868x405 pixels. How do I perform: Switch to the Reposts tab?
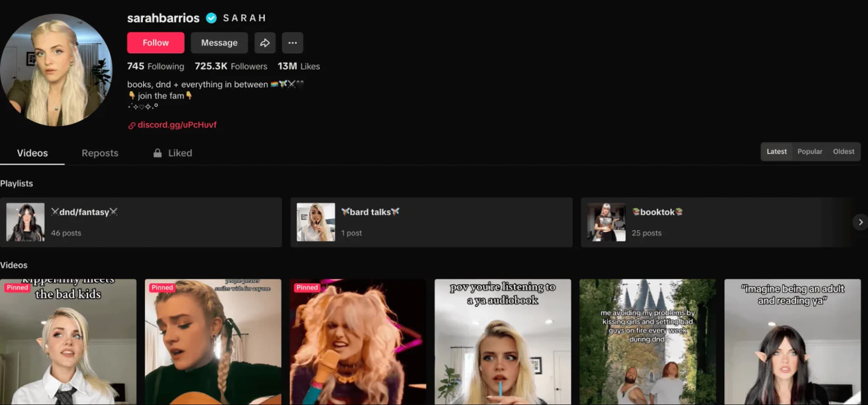(100, 153)
